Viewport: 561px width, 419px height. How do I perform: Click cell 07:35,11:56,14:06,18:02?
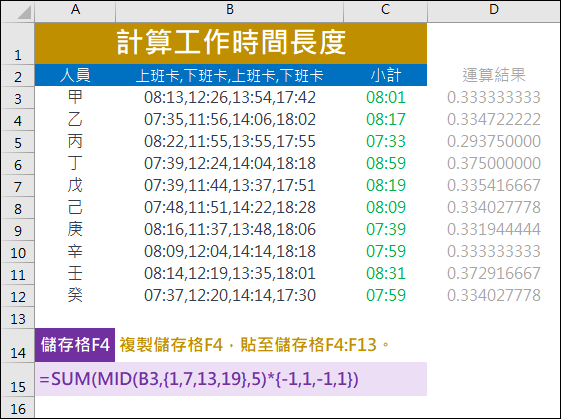229,120
